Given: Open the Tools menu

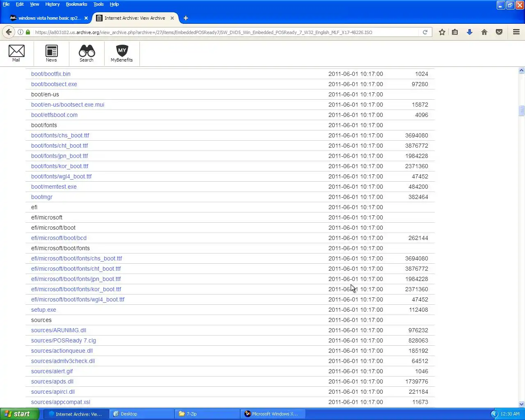Looking at the screenshot, I should tap(98, 4).
